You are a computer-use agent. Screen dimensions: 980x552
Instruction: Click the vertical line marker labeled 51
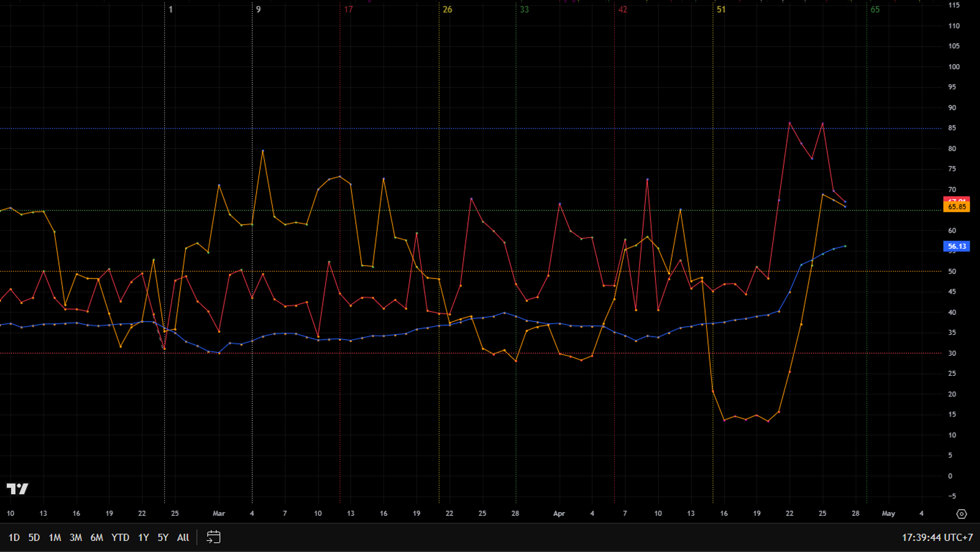coord(722,10)
